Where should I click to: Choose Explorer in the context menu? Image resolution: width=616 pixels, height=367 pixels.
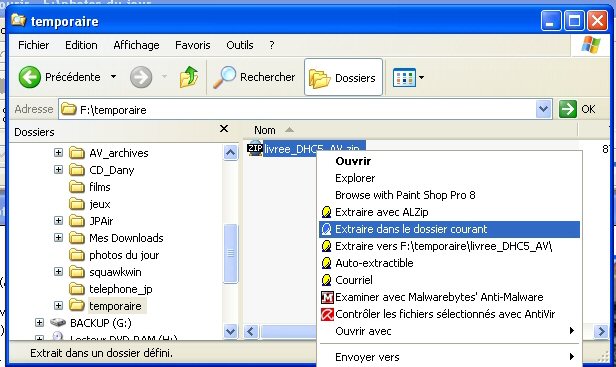pyautogui.click(x=449, y=178)
